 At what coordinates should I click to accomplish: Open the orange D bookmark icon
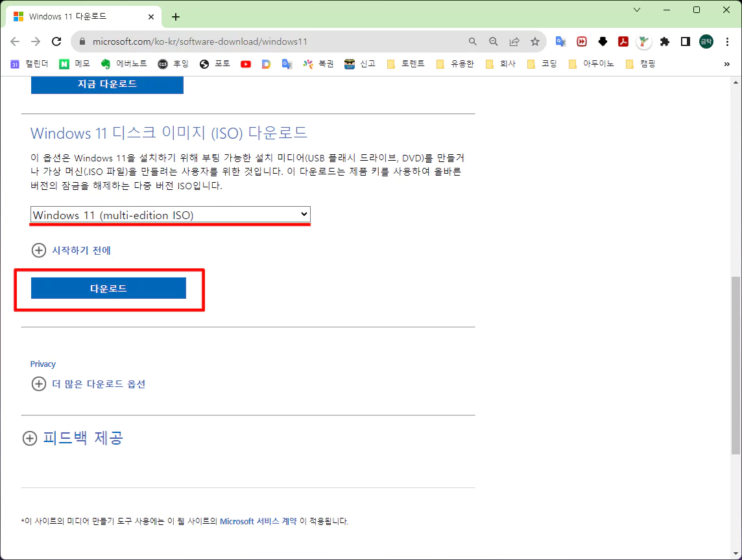266,64
